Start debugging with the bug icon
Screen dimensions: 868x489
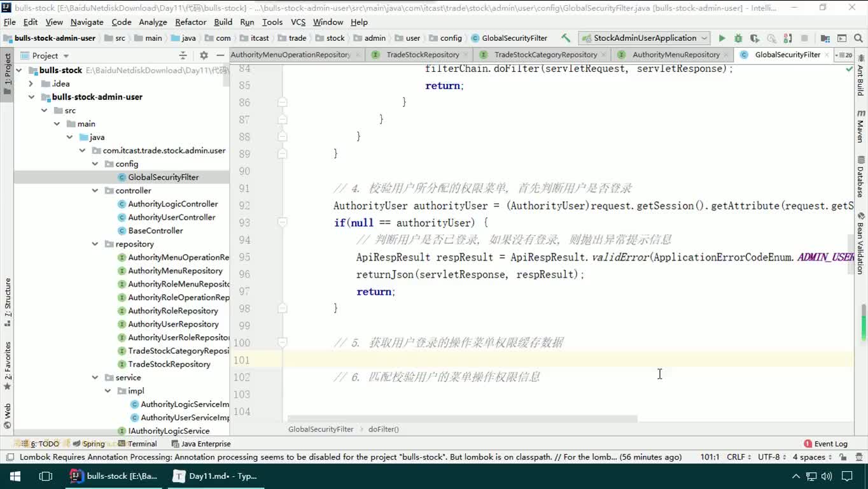click(x=738, y=38)
